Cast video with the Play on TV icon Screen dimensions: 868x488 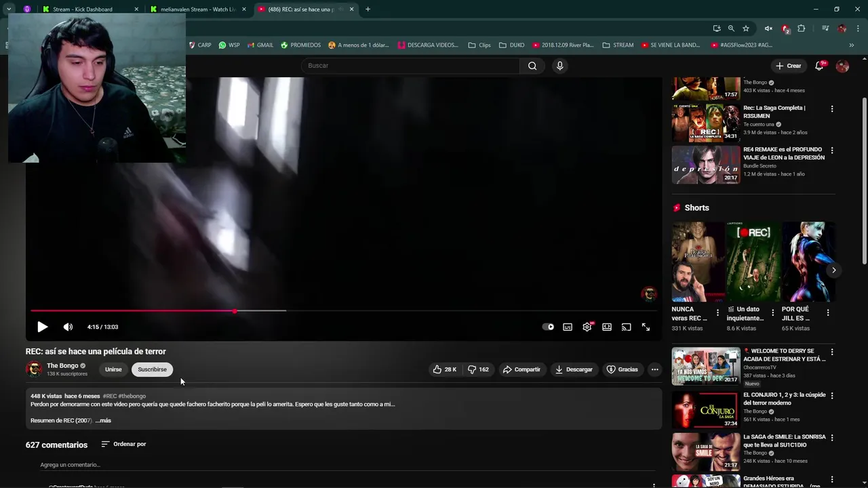point(627,327)
